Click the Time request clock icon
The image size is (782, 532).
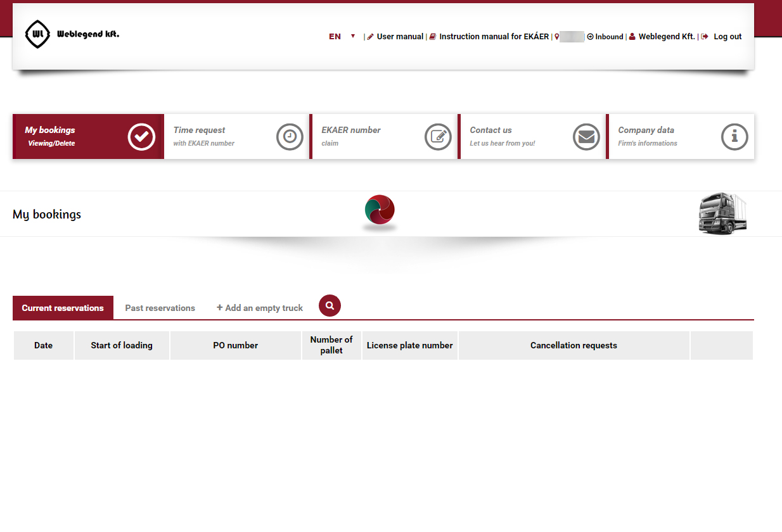[290, 137]
